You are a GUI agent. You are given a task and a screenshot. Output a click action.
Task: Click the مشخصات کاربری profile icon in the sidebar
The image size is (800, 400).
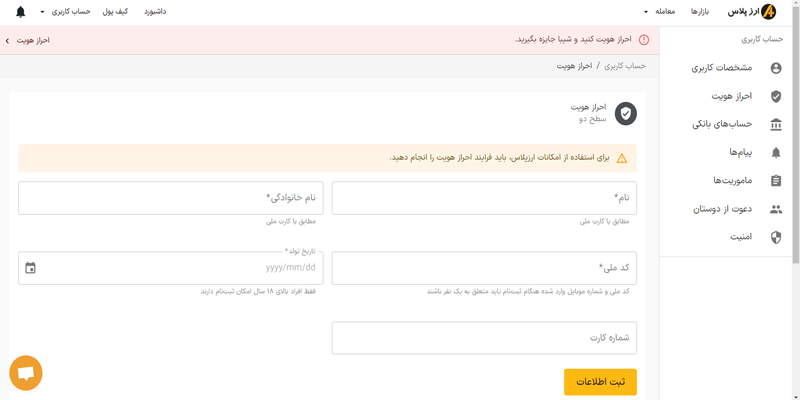tap(776, 68)
